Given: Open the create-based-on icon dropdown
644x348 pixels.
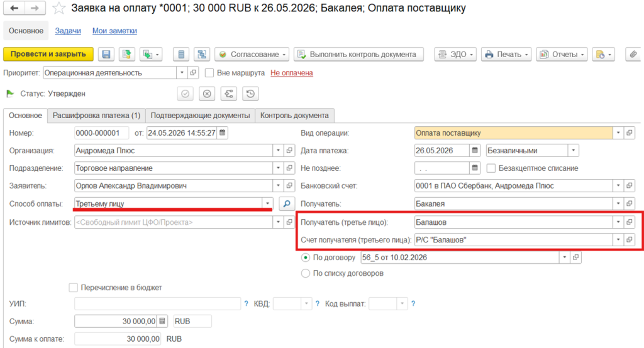Looking at the screenshot, I should pos(151,54).
